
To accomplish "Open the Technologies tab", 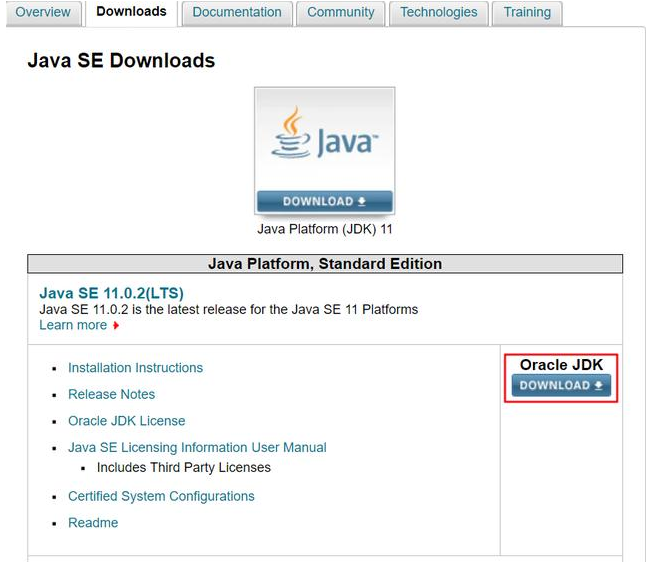I will (440, 13).
